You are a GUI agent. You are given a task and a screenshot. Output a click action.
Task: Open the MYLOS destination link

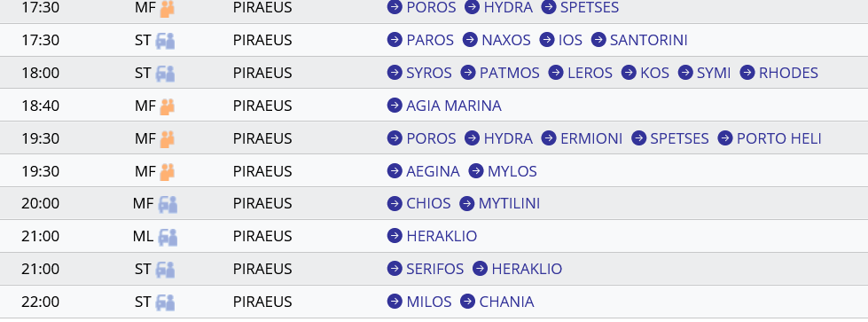[512, 171]
